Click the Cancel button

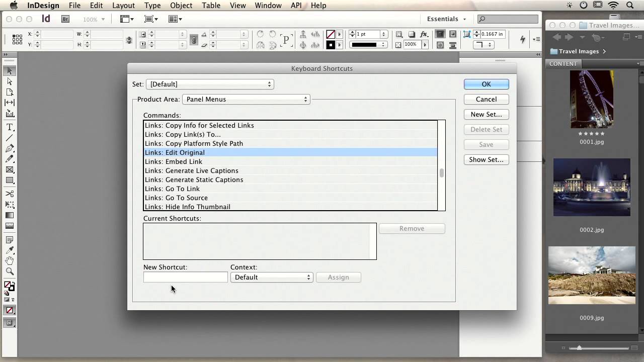coord(486,99)
